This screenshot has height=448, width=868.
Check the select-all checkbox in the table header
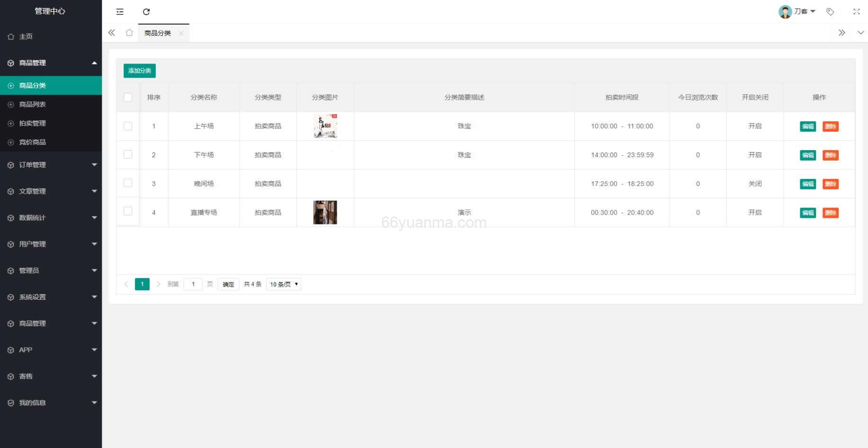(x=127, y=97)
